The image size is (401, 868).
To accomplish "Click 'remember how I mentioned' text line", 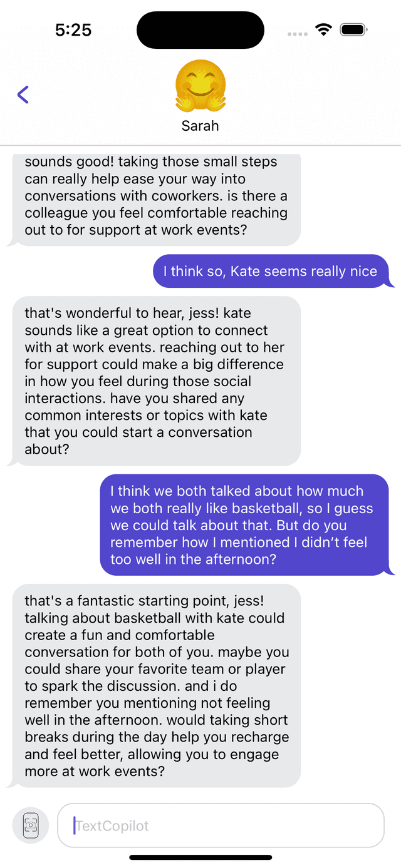I will (x=239, y=542).
